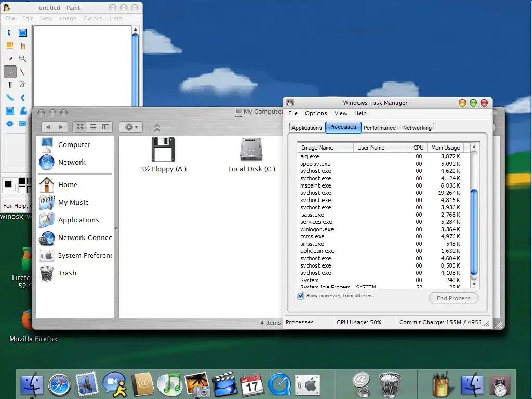532x399 pixels.
Task: Select the Pick Color eyedropper tool
Action: (10, 58)
